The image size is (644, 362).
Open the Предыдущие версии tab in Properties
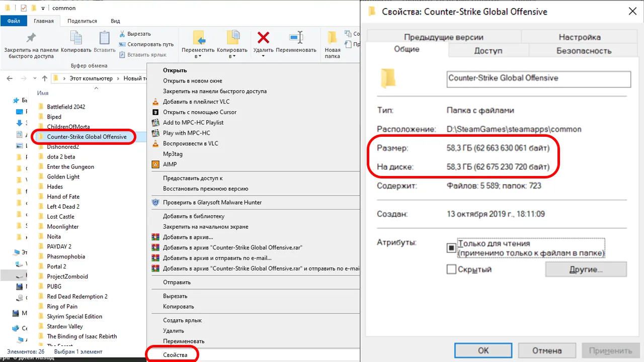(x=444, y=37)
